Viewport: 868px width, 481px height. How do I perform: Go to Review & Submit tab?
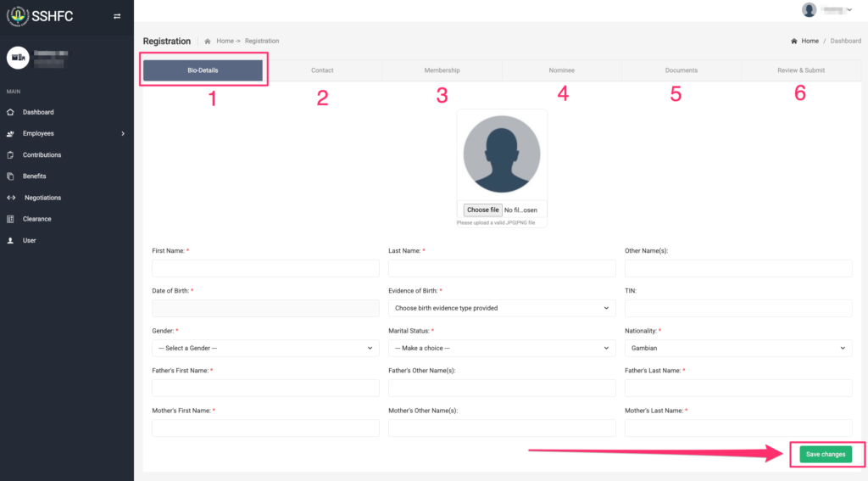(x=800, y=70)
